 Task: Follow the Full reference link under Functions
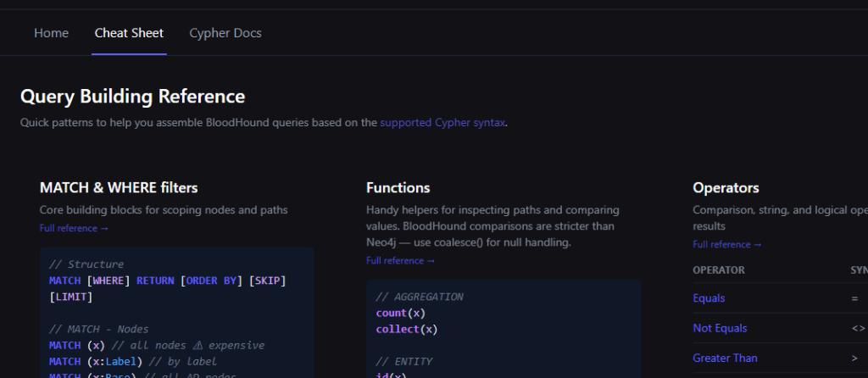coord(400,261)
